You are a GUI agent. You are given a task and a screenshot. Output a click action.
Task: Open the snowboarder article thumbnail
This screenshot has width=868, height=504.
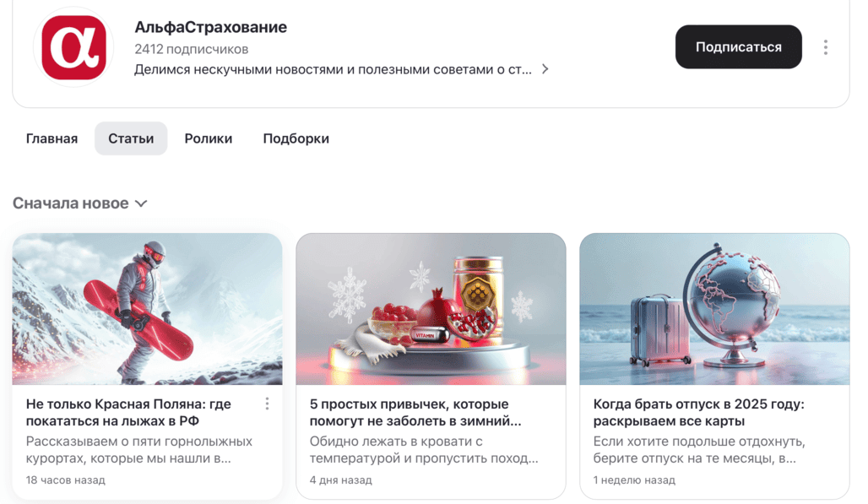[147, 309]
